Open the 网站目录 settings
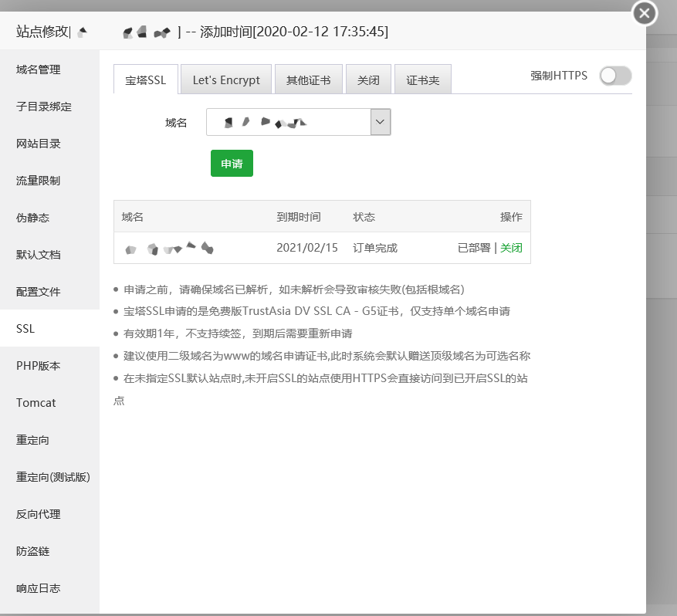 point(36,144)
